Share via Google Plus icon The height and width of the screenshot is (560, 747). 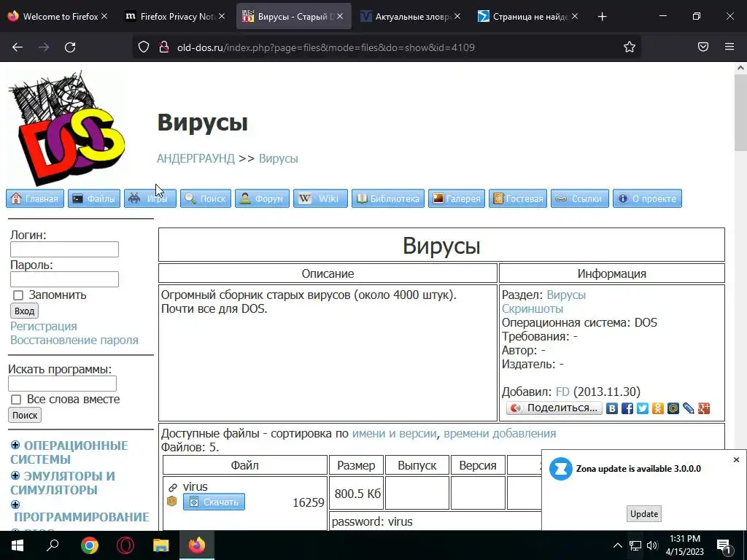point(704,408)
